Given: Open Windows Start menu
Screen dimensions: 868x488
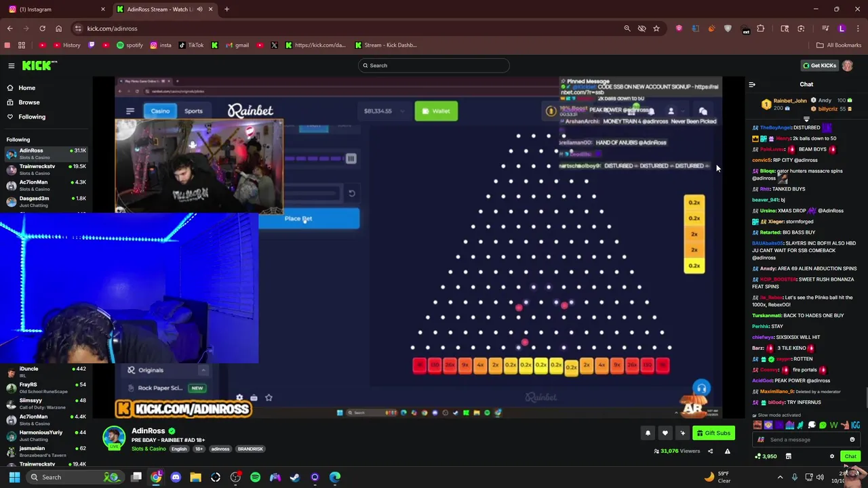Looking at the screenshot, I should (14, 477).
